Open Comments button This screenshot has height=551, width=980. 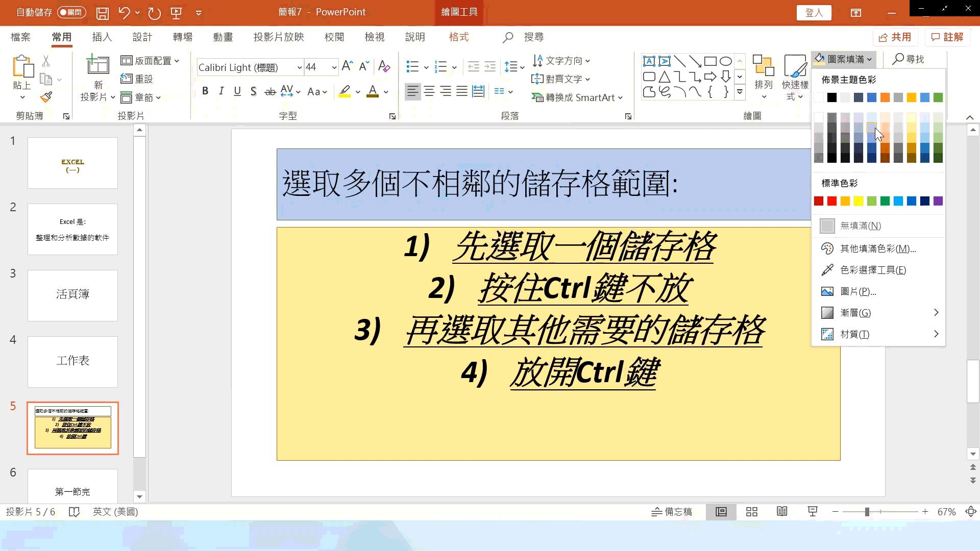coord(947,37)
